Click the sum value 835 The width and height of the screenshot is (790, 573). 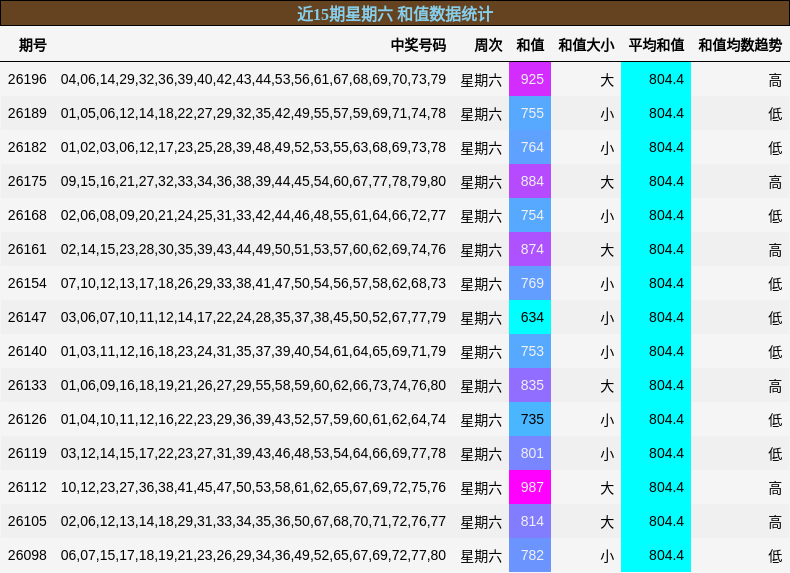tap(530, 386)
